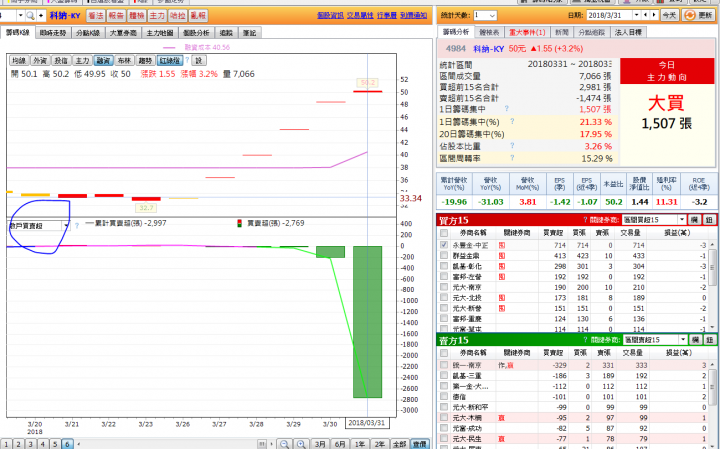Viewport: 720px width, 449px height.
Task: Click help question mark in 買方15 header
Action: click(x=585, y=220)
